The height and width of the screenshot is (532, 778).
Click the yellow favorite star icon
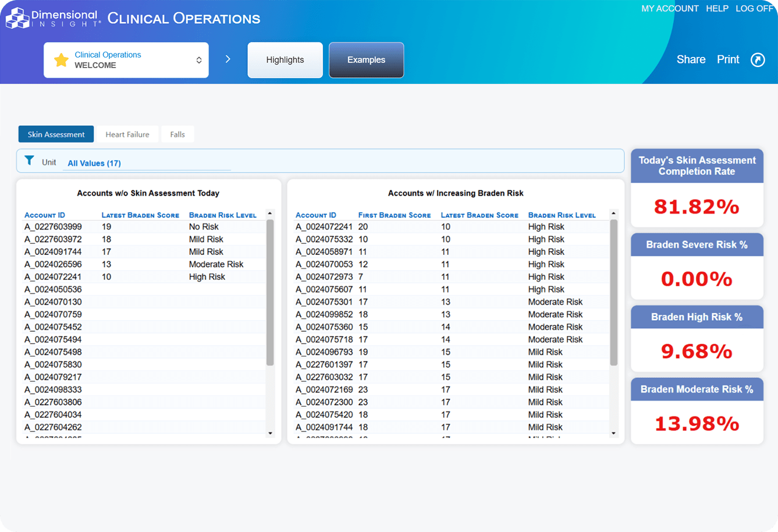[x=61, y=60]
